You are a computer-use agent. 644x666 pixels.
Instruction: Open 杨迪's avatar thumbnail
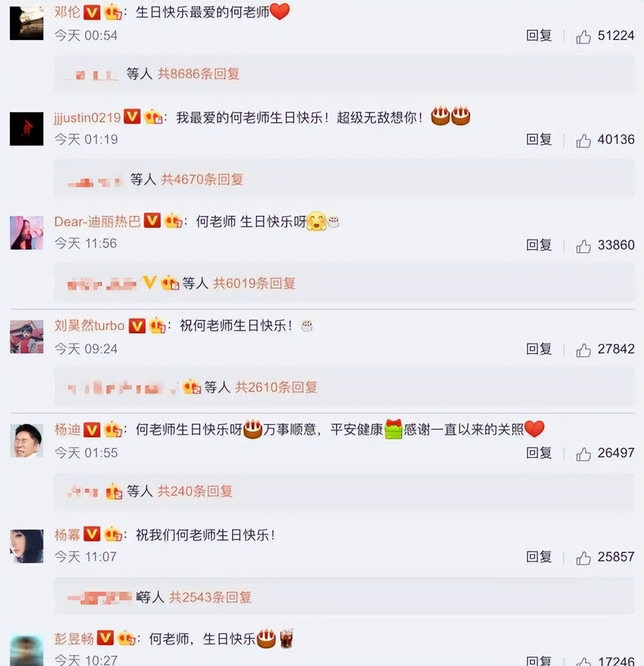(26, 440)
